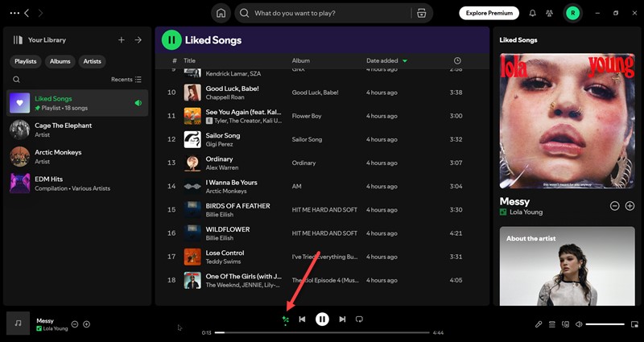The height and width of the screenshot is (342, 644).
Task: Go back with the left arrow
Action: (27, 13)
